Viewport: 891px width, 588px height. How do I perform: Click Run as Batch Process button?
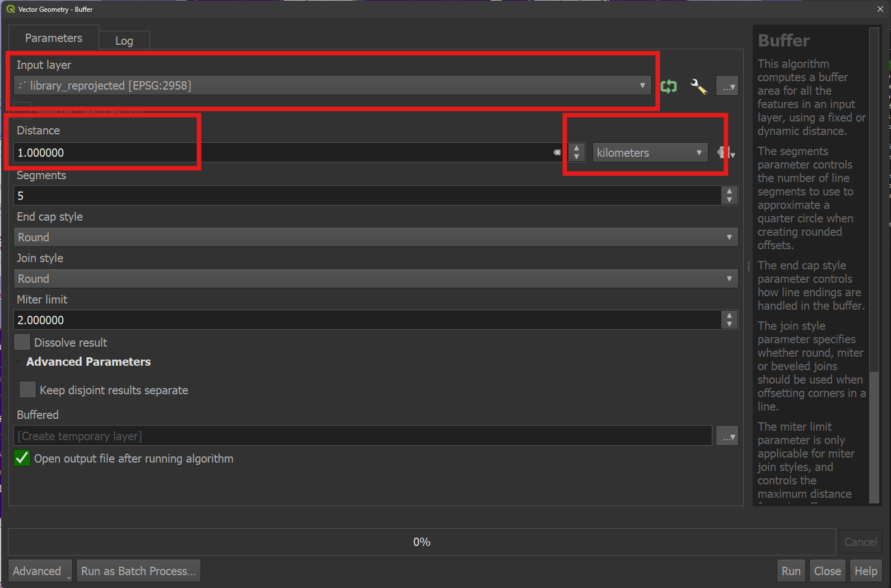[x=138, y=571]
